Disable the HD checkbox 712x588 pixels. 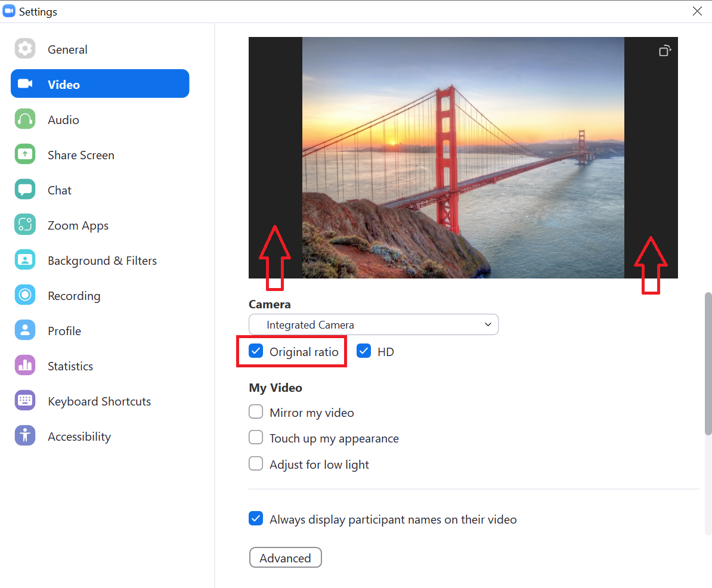tap(364, 351)
